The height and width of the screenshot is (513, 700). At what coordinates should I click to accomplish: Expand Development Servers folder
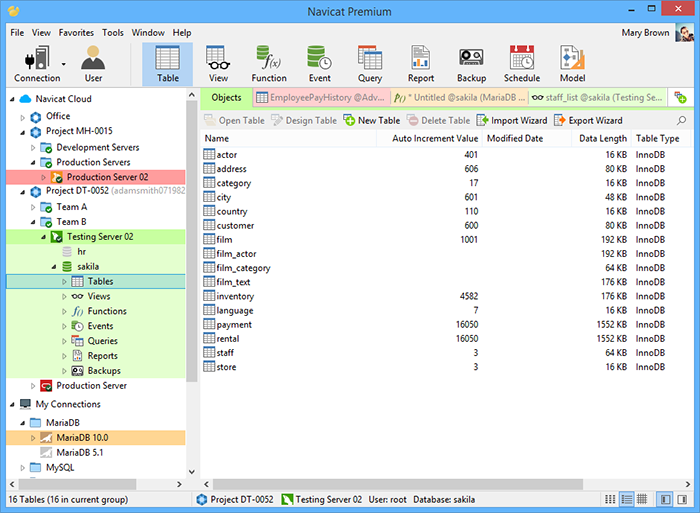[x=33, y=147]
